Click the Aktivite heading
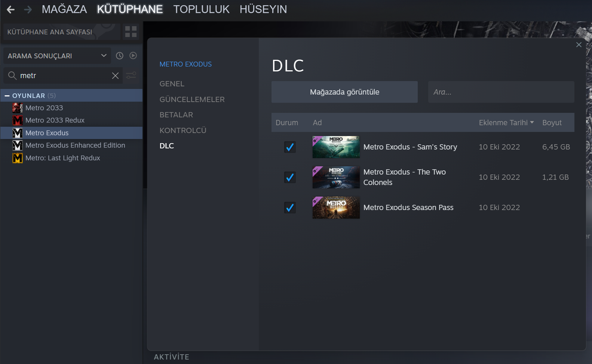The height and width of the screenshot is (364, 592). tap(172, 357)
